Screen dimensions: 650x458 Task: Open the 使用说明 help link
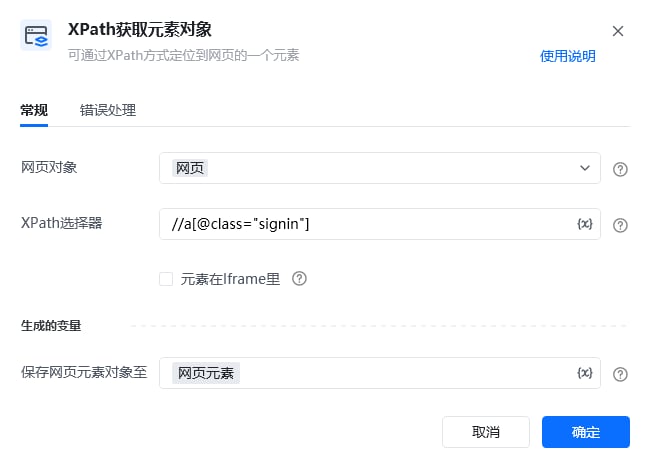[568, 56]
